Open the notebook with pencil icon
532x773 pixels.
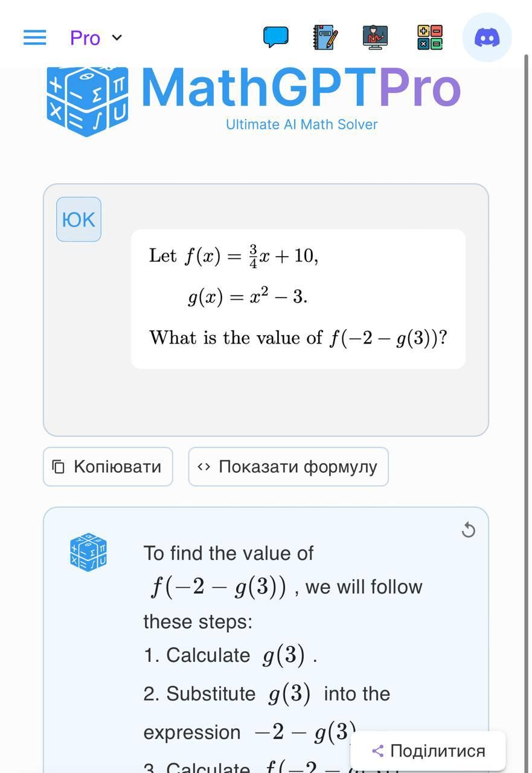point(325,37)
